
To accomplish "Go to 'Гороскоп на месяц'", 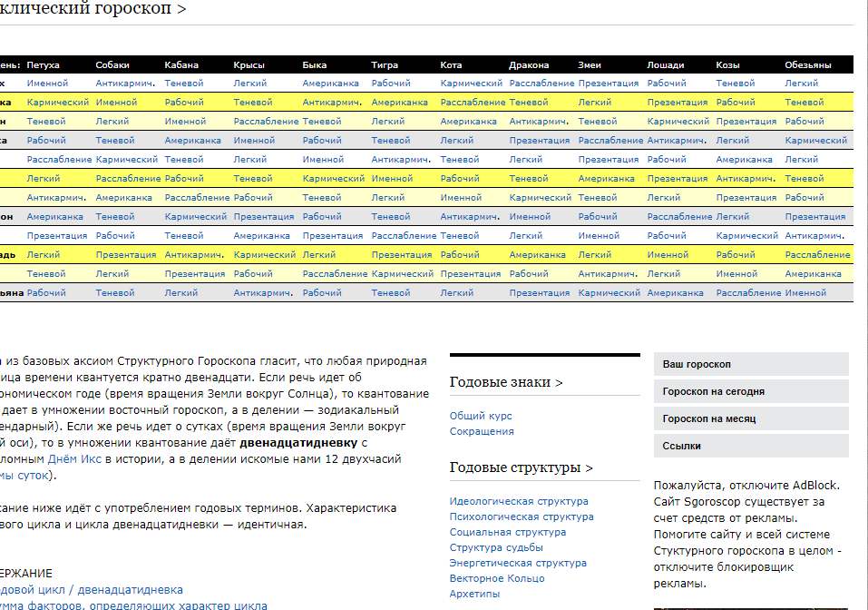I will pyautogui.click(x=751, y=418).
